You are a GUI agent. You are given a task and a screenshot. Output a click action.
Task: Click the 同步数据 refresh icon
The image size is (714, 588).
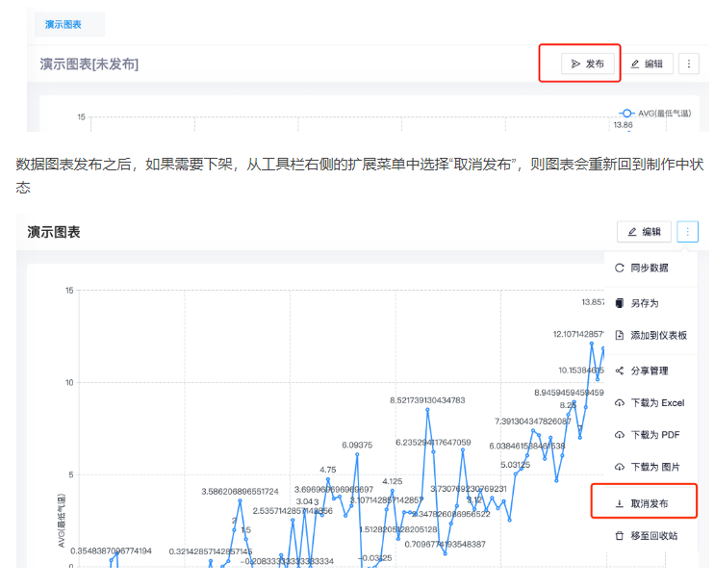click(620, 268)
